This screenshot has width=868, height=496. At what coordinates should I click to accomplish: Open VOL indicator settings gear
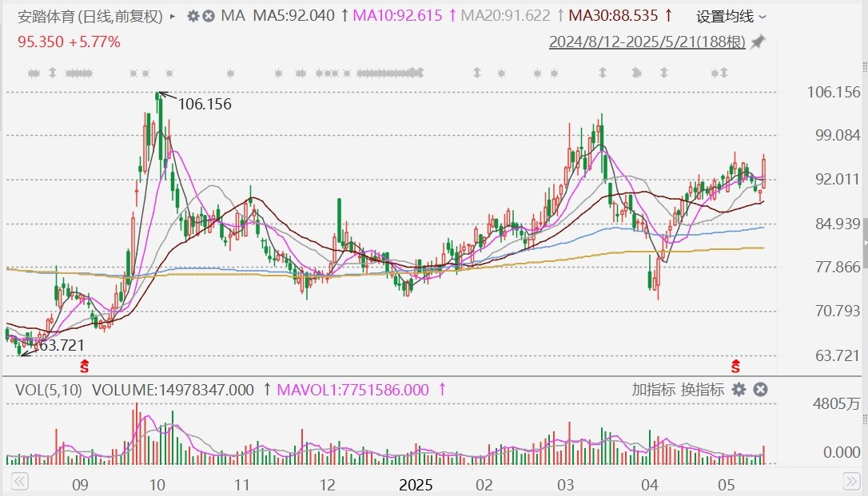739,390
